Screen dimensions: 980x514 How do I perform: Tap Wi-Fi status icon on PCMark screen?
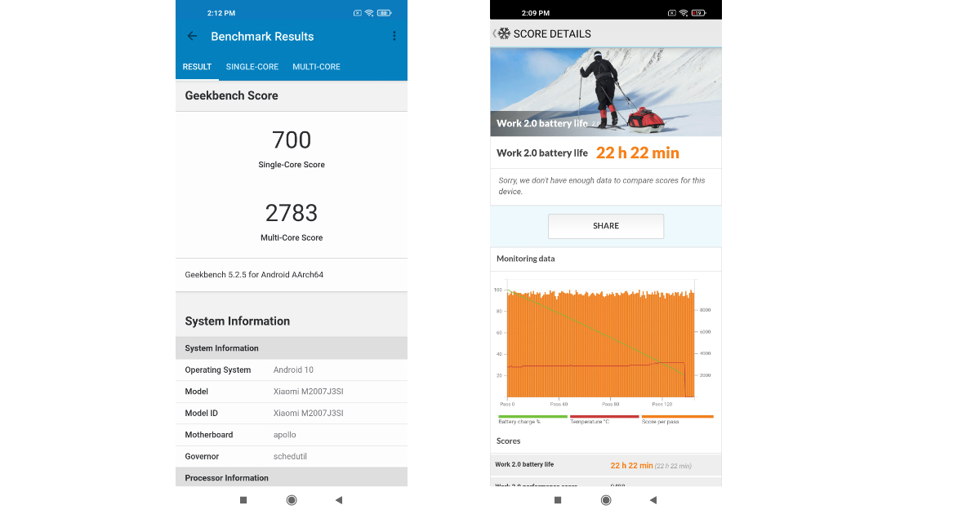click(684, 13)
